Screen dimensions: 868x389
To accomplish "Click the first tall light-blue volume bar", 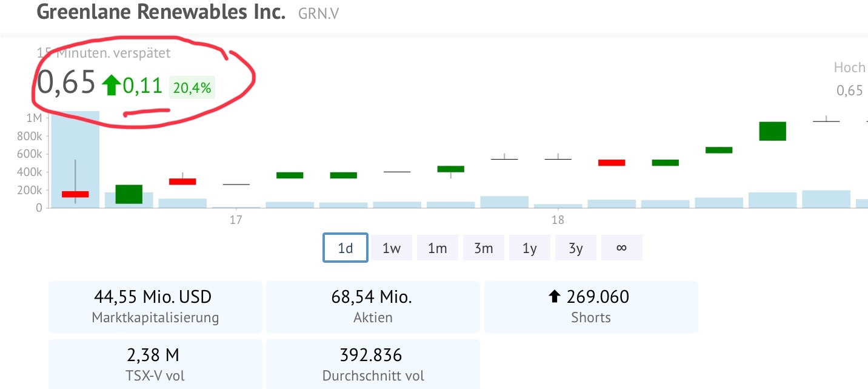I will click(x=75, y=159).
